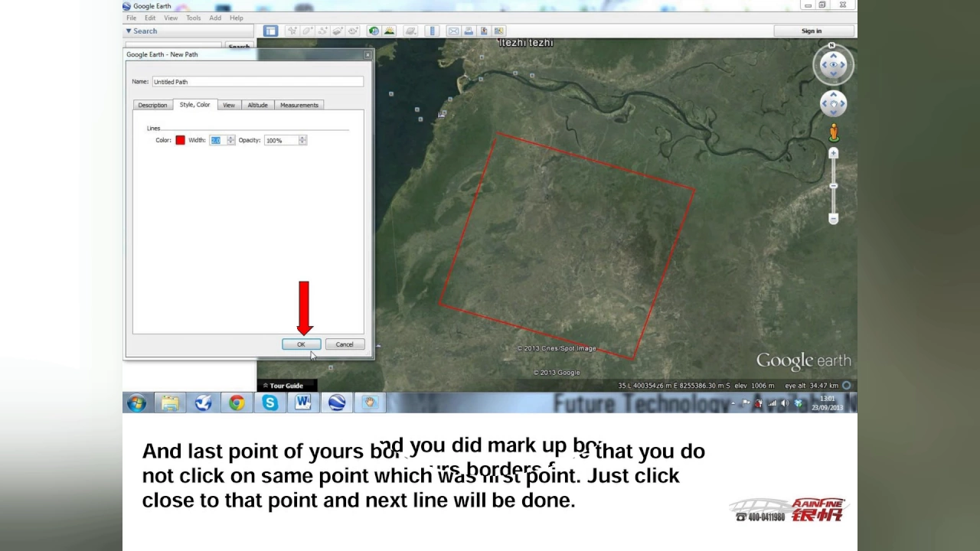Click the move joystick control
This screenshot has height=551, width=980.
(833, 103)
